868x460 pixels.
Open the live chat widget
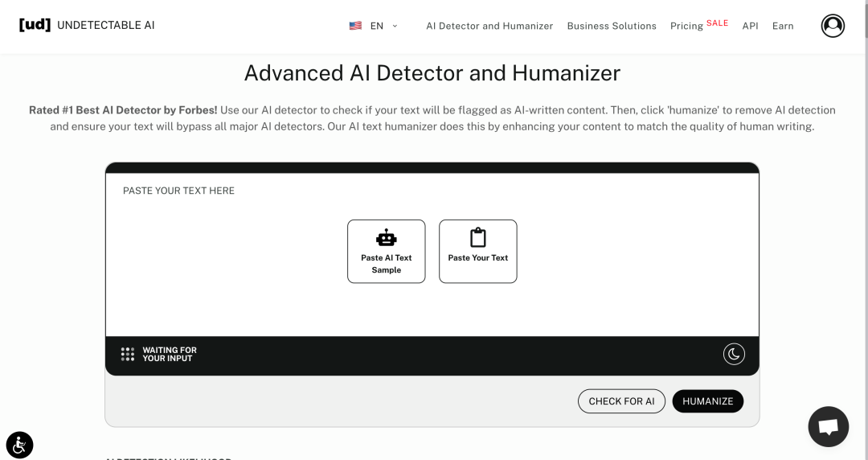click(x=828, y=427)
